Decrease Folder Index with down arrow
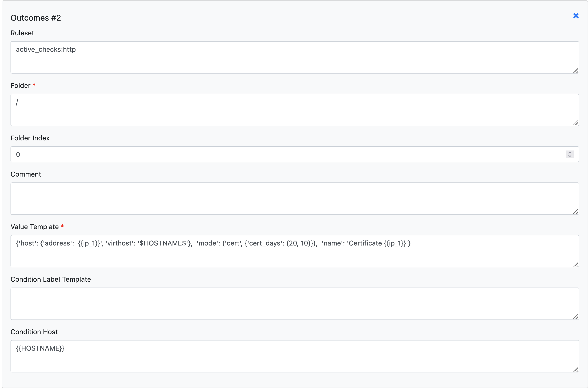Screen dimensions: 588x388 pos(570,156)
